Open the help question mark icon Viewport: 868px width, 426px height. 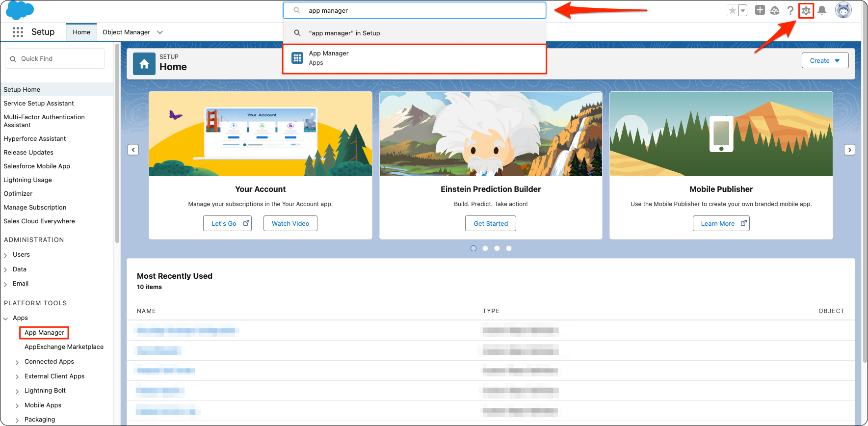(790, 10)
